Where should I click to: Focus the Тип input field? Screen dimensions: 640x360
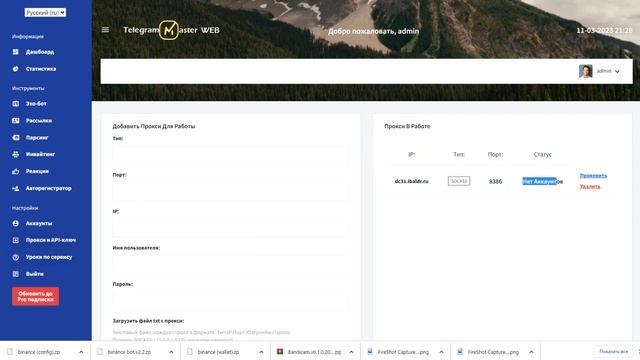(231, 155)
